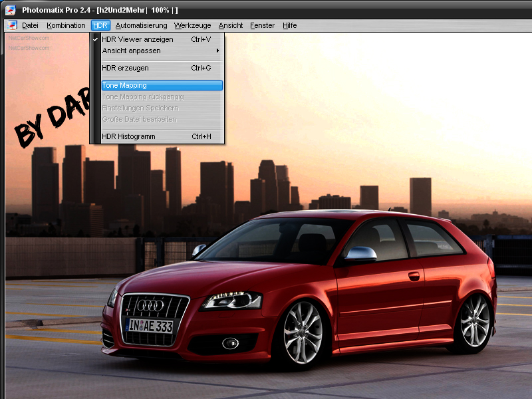Close the open HDR menu
The height and width of the screenshot is (399, 532).
pos(100,25)
